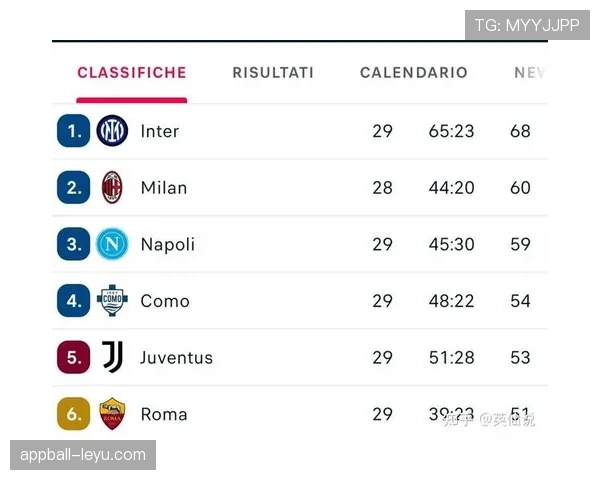600x480 pixels.
Task: Click Como's 54 points value
Action: point(520,301)
